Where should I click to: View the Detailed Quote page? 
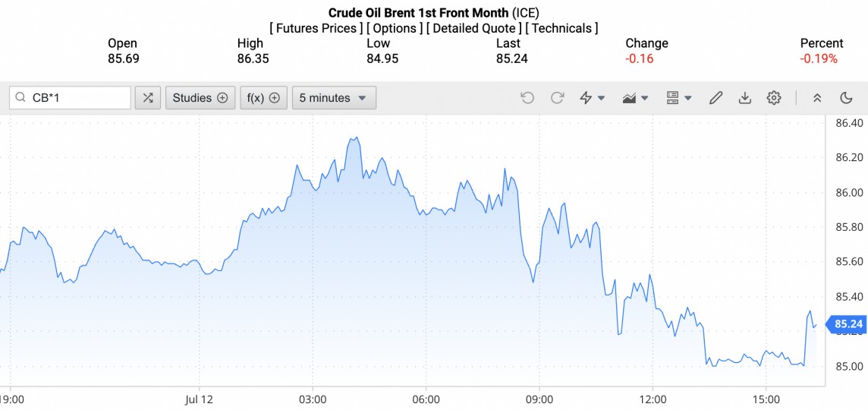click(473, 28)
